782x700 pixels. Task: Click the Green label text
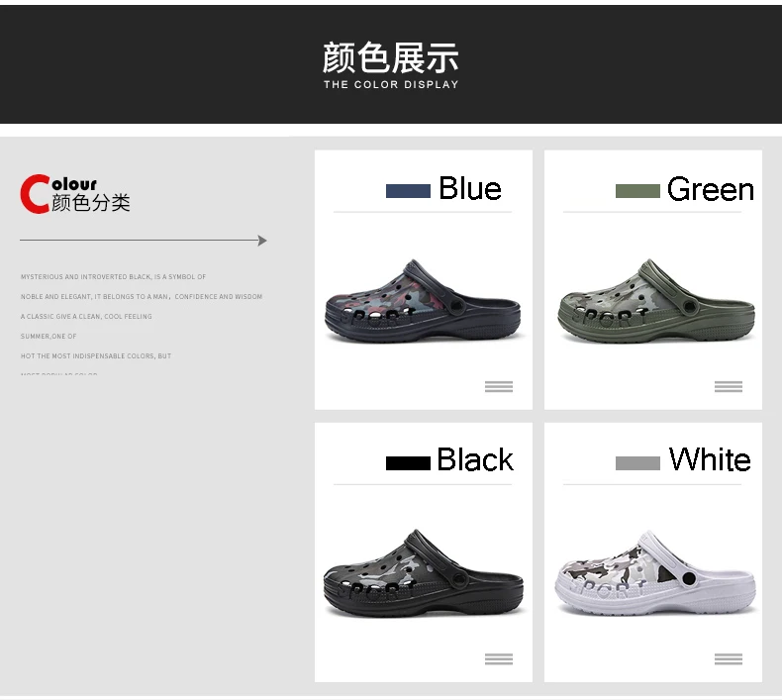click(x=710, y=189)
